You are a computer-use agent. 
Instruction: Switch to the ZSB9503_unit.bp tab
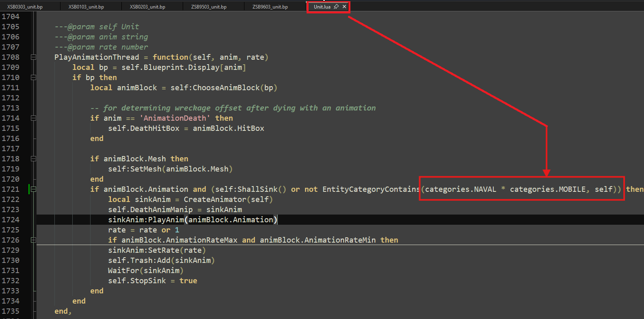click(209, 7)
